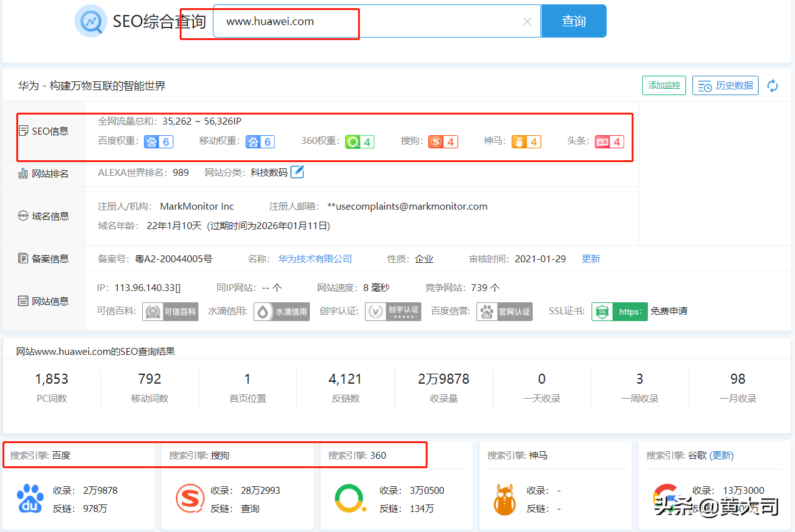Screen dimensions: 795x532
Task: Click the page title 华为 - 构建万物互联的智能世界
Action: pyautogui.click(x=92, y=86)
